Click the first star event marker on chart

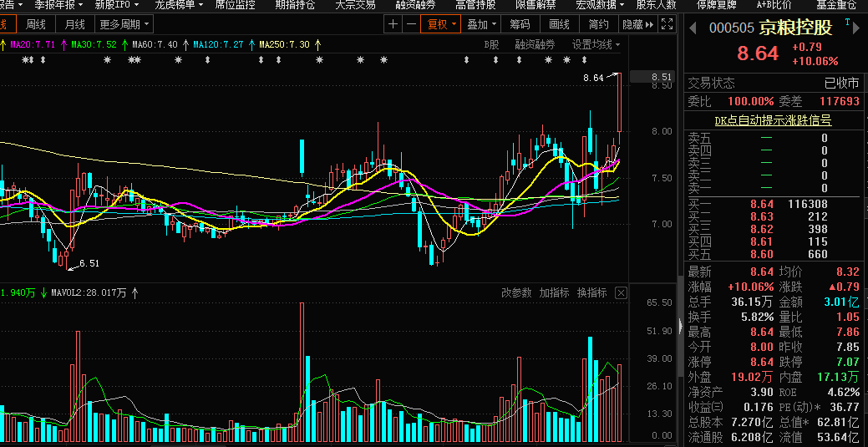point(25,60)
